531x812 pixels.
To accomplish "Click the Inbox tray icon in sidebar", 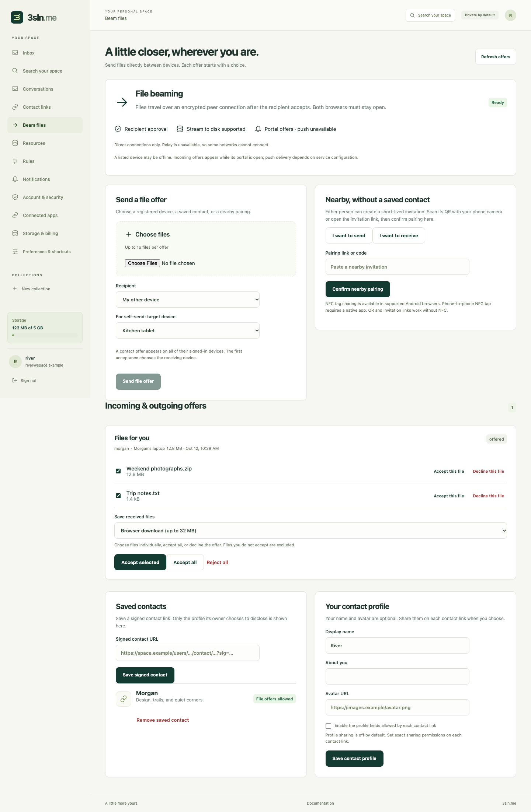I will coord(15,53).
